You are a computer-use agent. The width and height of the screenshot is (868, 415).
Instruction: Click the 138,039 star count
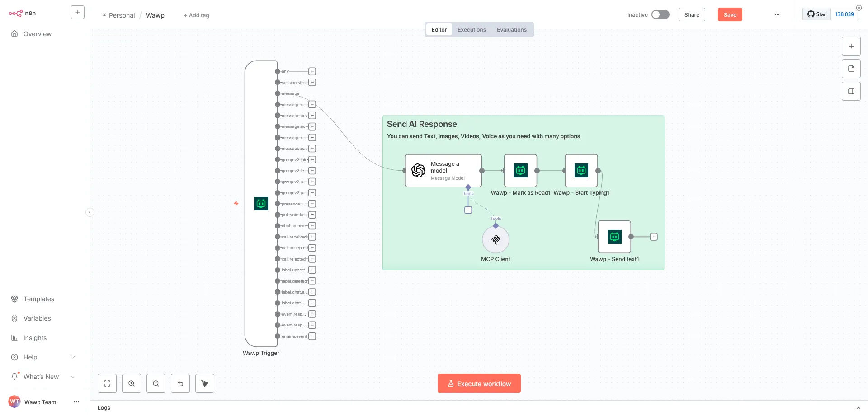pyautogui.click(x=844, y=14)
